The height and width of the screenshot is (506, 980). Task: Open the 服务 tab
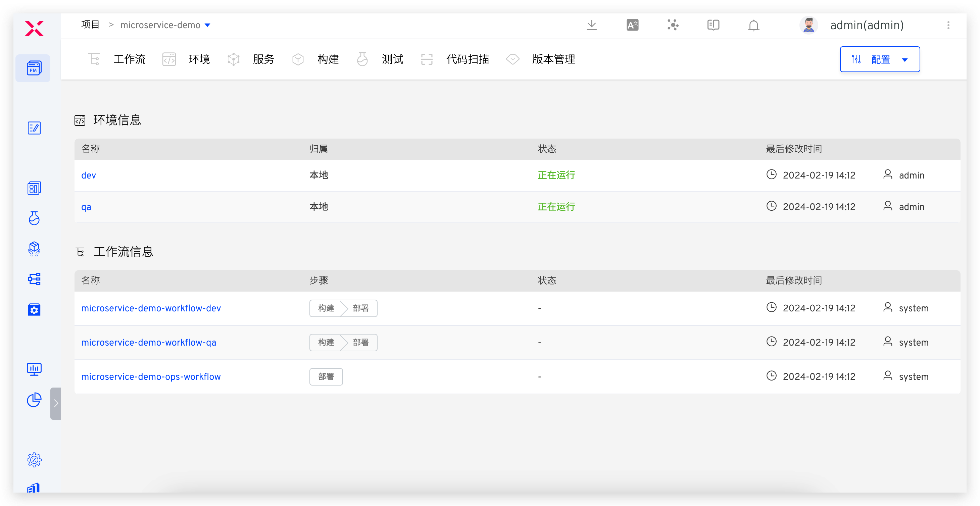[250, 59]
